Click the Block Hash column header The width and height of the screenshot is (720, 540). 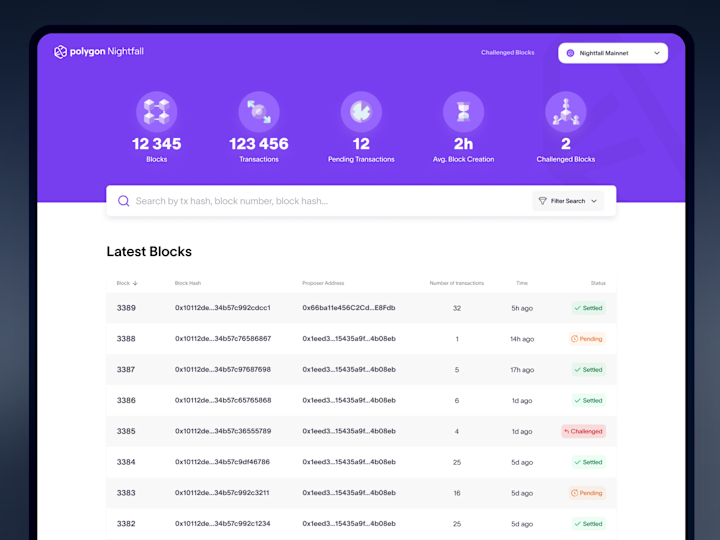click(x=188, y=283)
